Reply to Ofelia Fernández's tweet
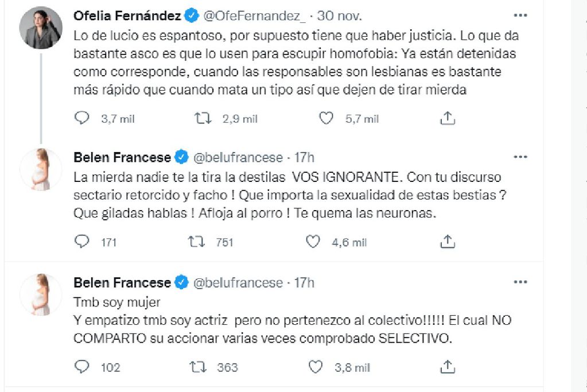587x392 pixels. pyautogui.click(x=83, y=118)
